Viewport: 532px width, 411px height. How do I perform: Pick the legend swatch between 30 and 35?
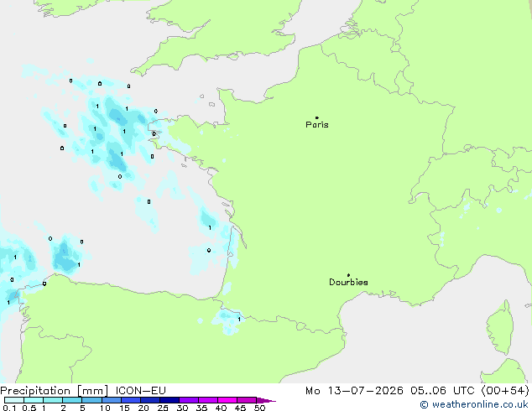(188, 400)
